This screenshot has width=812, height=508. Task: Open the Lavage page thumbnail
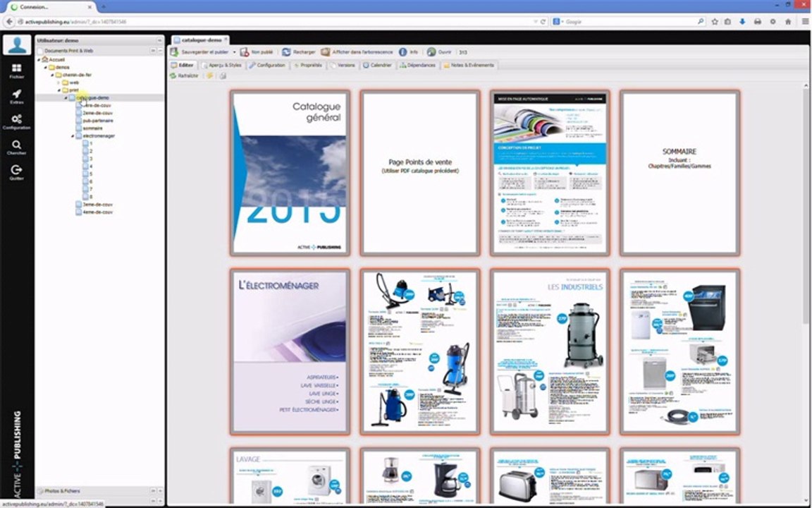(290, 476)
